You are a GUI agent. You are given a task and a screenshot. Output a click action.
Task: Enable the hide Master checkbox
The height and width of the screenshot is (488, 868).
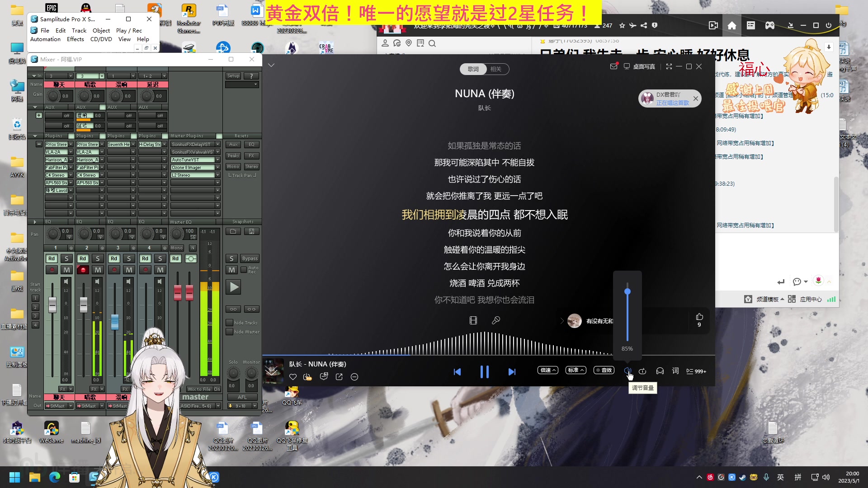click(230, 332)
